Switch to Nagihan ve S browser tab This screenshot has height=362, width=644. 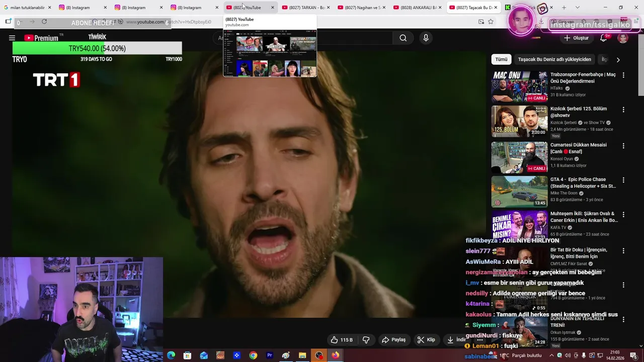click(x=361, y=8)
